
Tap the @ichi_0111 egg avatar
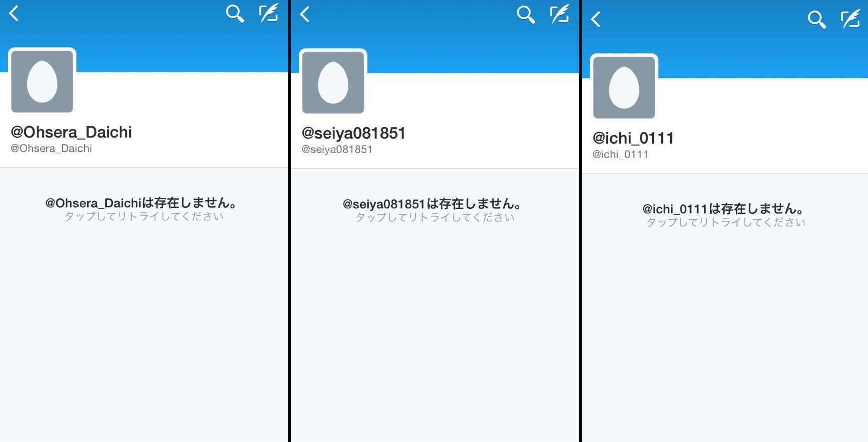624,87
